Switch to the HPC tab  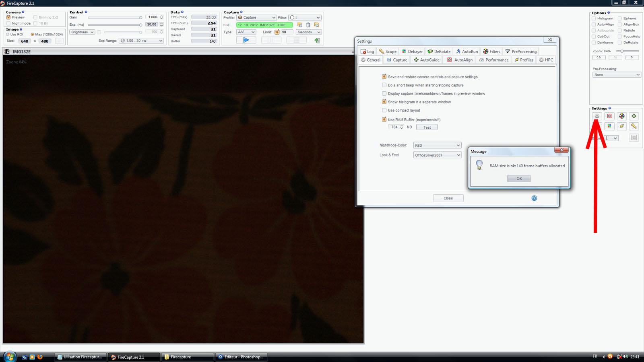(x=546, y=60)
